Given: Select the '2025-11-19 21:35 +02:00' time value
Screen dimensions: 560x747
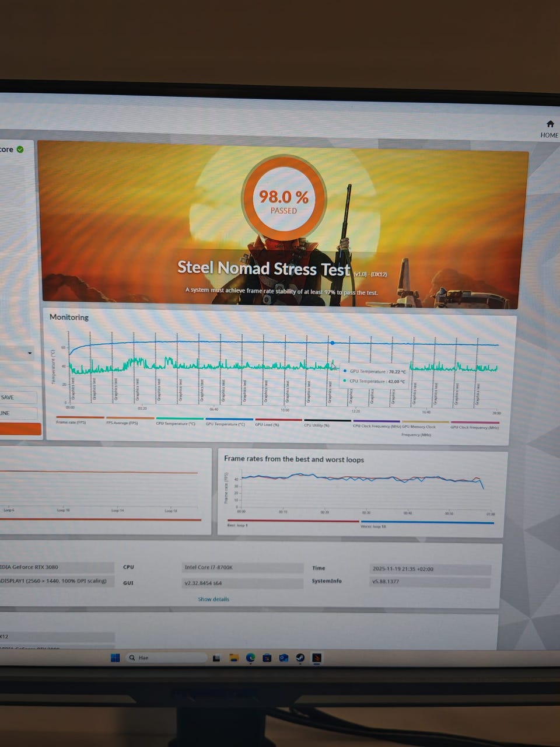Looking at the screenshot, I should coord(403,569).
